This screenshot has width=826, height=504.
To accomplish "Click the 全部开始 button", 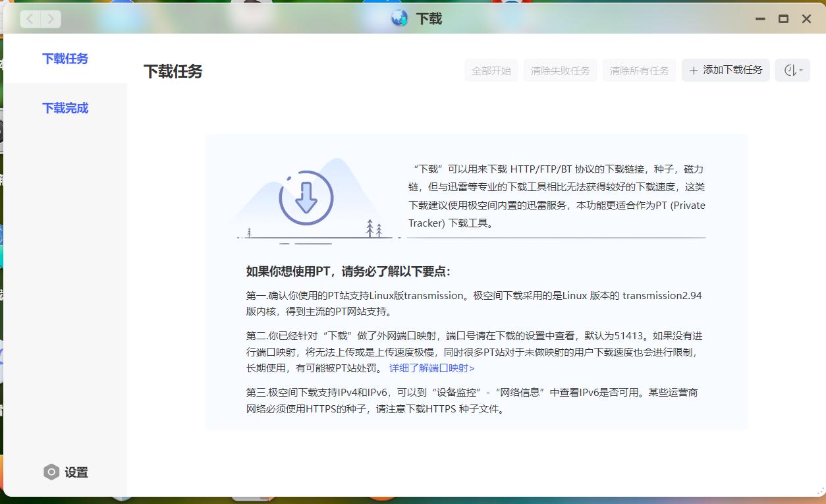I will pyautogui.click(x=490, y=70).
